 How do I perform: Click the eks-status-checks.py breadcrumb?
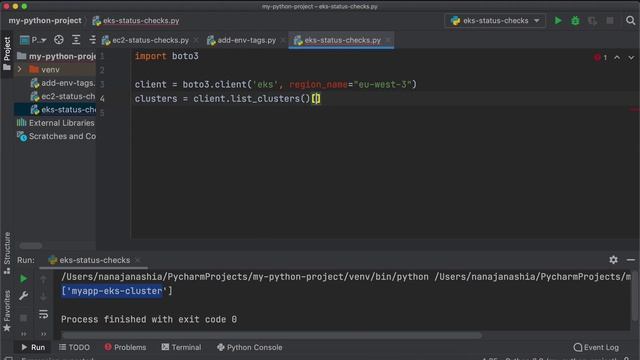click(x=136, y=20)
